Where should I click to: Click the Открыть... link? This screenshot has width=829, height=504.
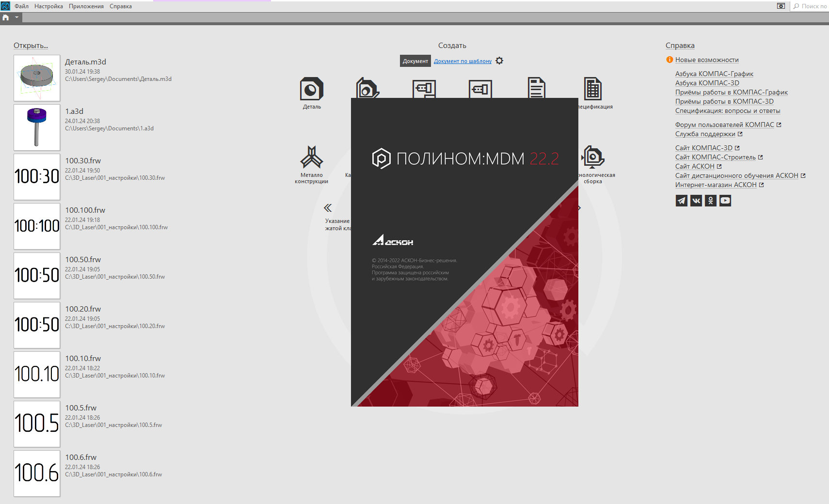[31, 46]
